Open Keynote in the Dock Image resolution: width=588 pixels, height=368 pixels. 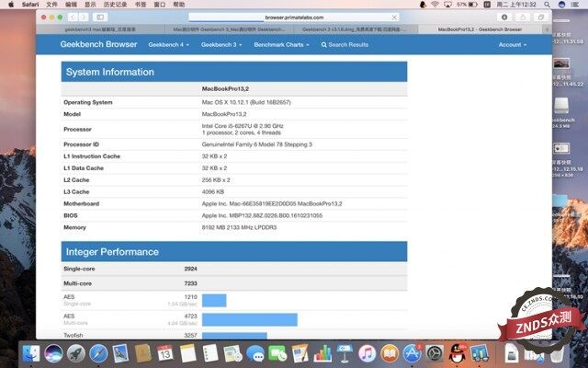(x=345, y=353)
